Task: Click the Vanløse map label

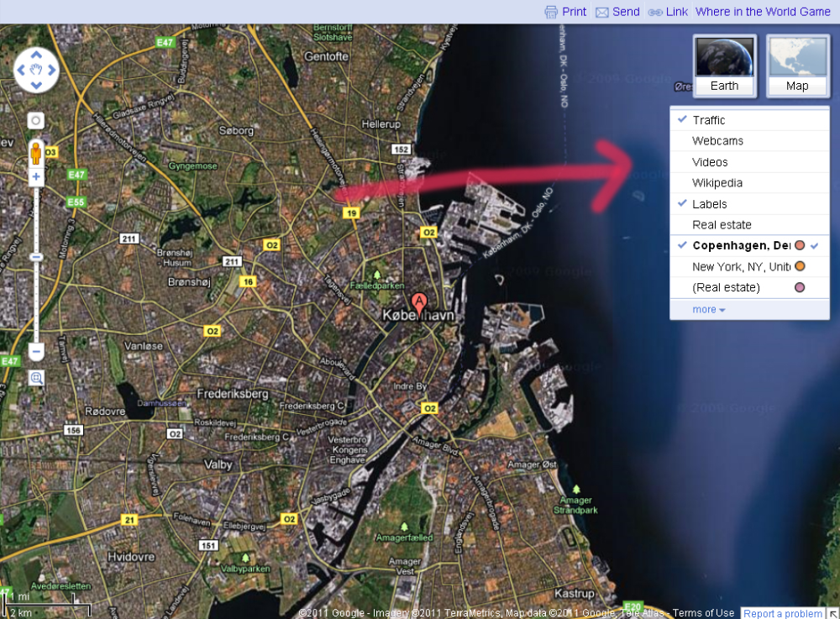Action: click(144, 346)
